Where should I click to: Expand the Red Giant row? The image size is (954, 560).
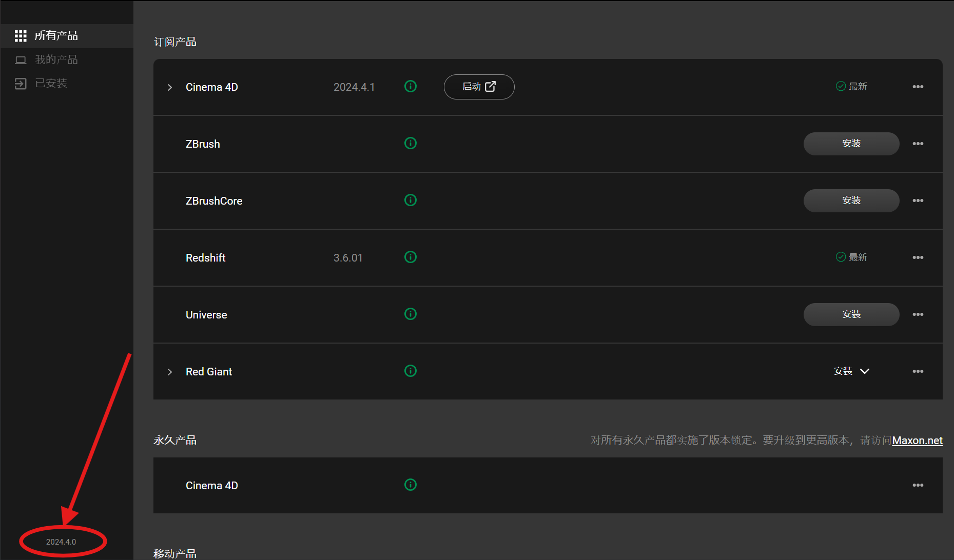point(170,372)
